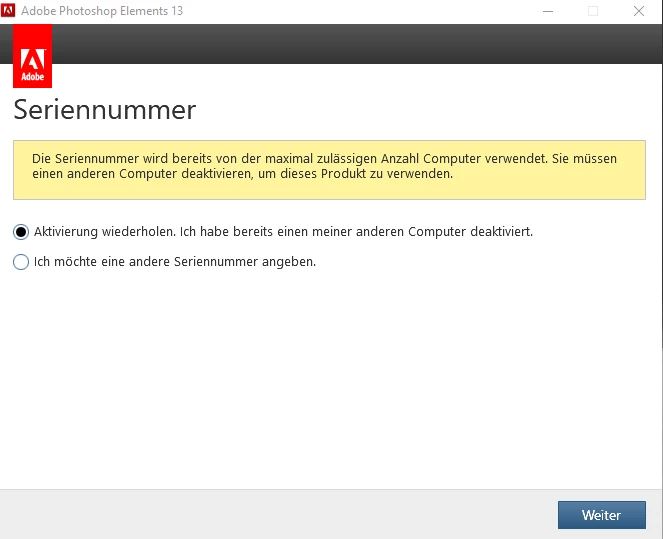Click the Weiter button
This screenshot has width=663, height=539.
(602, 515)
